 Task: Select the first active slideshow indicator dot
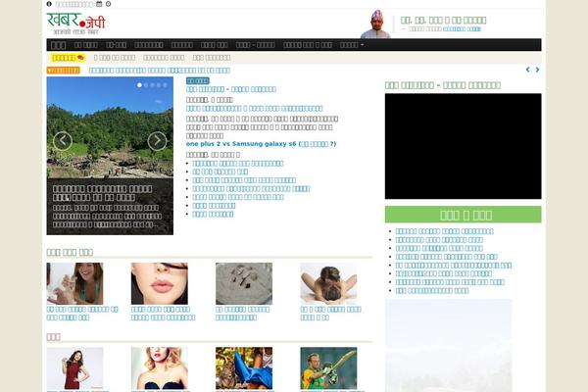(x=139, y=85)
